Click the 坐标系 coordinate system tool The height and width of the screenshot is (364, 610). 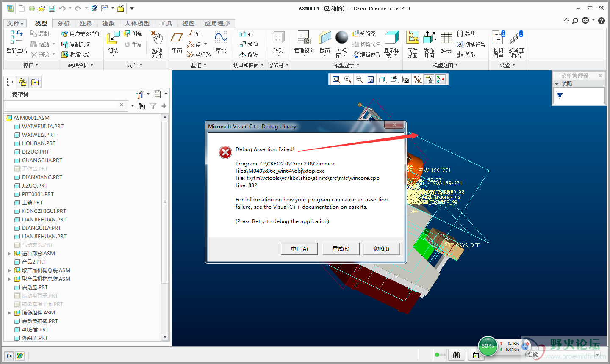pyautogui.click(x=199, y=55)
